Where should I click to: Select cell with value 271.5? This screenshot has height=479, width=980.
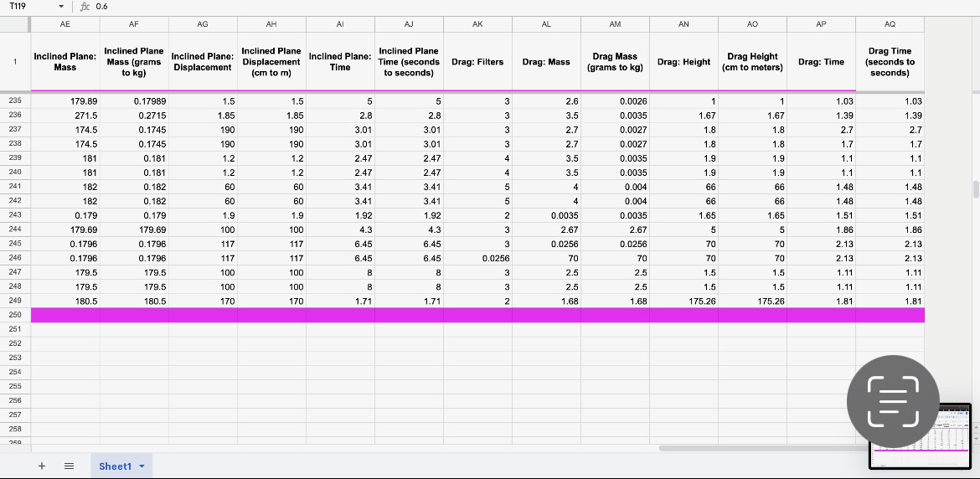point(65,116)
